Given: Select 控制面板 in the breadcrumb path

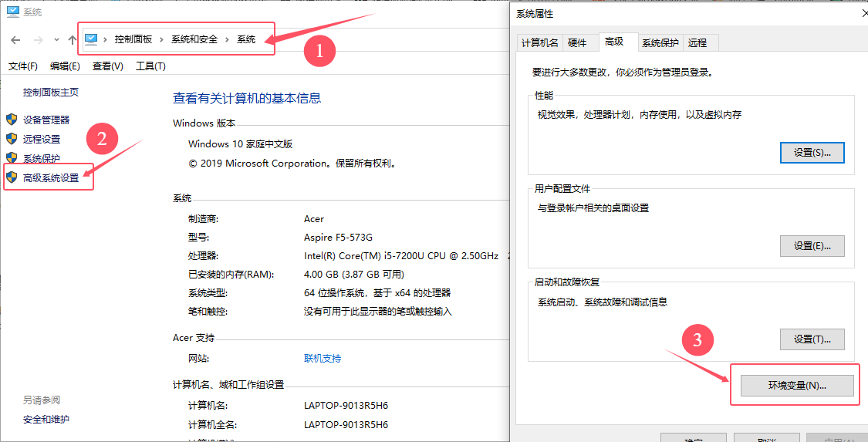Looking at the screenshot, I should tap(133, 39).
